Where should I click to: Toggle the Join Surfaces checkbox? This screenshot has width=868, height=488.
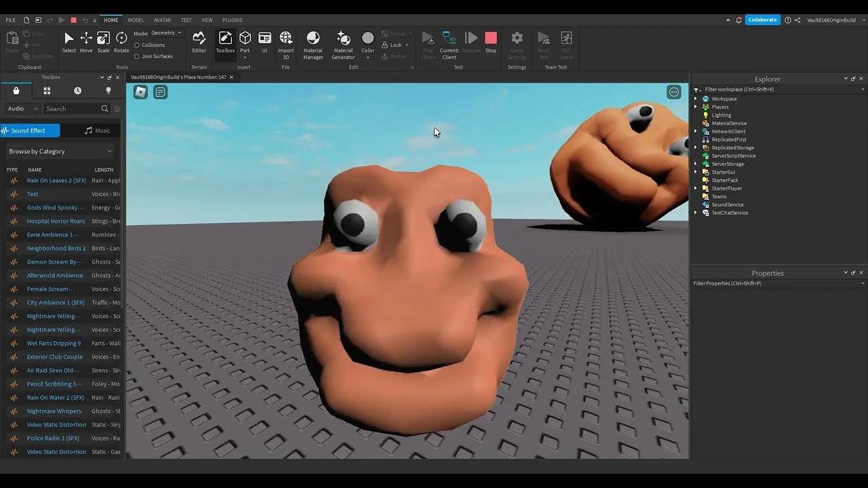click(x=137, y=56)
